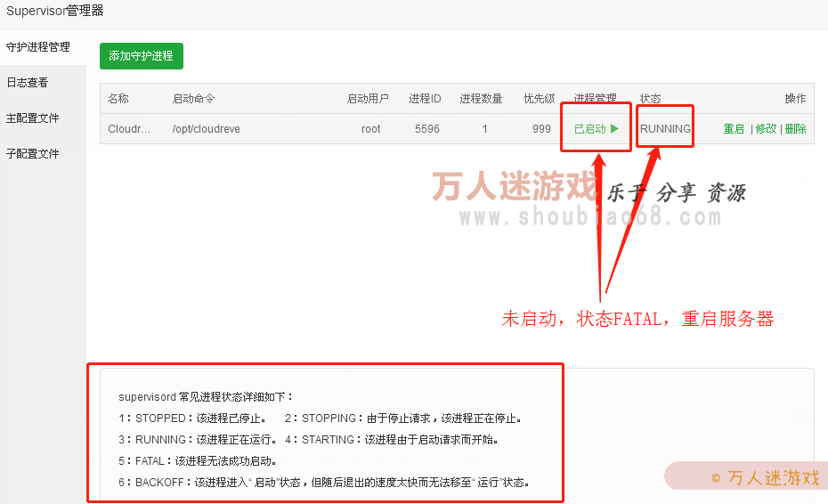Click the 添加守护进程 button
This screenshot has height=504, width=828.
pos(141,56)
